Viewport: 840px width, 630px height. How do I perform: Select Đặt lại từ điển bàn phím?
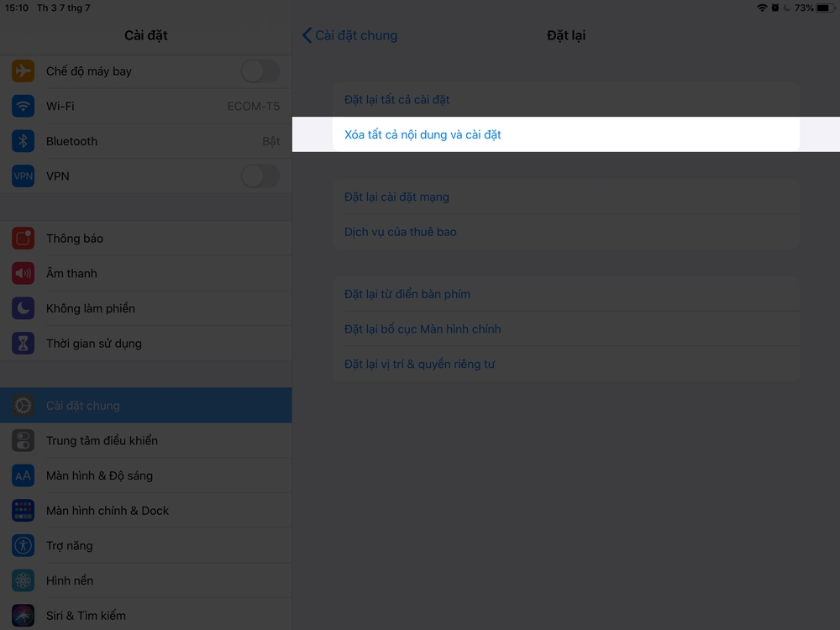point(566,294)
